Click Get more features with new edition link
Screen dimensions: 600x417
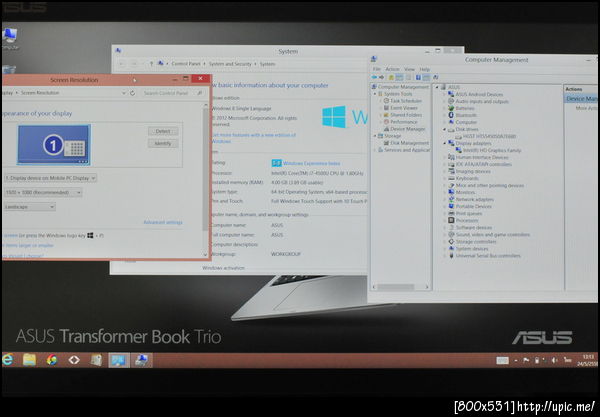254,138
